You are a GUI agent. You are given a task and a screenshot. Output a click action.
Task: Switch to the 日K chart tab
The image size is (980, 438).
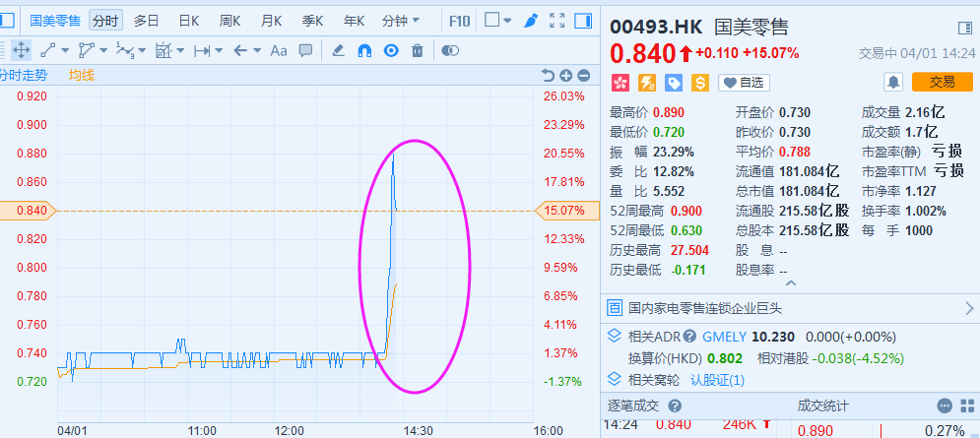pos(188,20)
